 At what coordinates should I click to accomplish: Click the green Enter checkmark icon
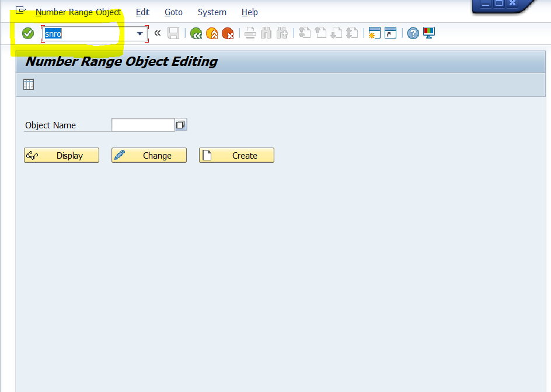click(28, 33)
